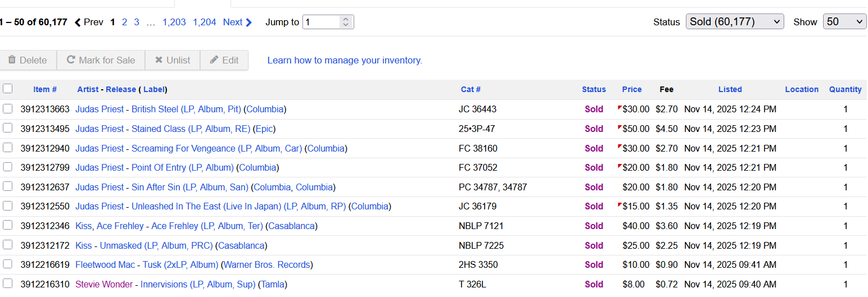This screenshot has height=297, width=868.
Task: Sort by Price column header
Action: (632, 89)
